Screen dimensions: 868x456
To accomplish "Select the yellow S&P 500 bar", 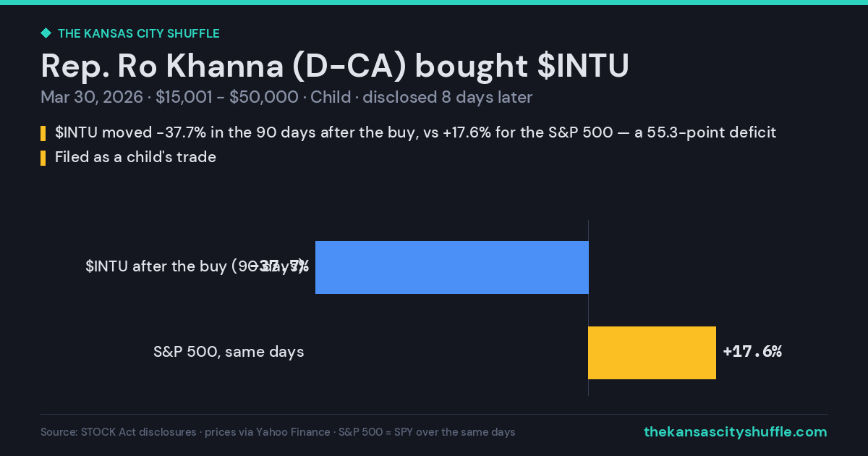I will 652,352.
